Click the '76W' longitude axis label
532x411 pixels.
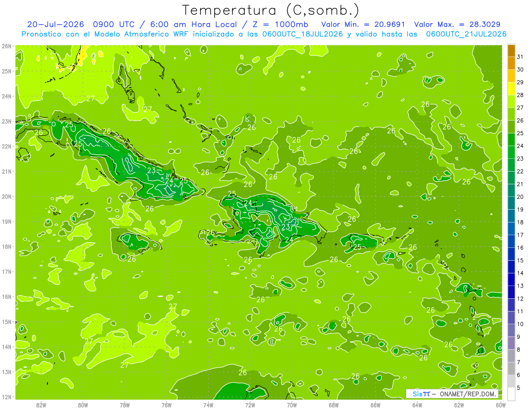tap(167, 405)
